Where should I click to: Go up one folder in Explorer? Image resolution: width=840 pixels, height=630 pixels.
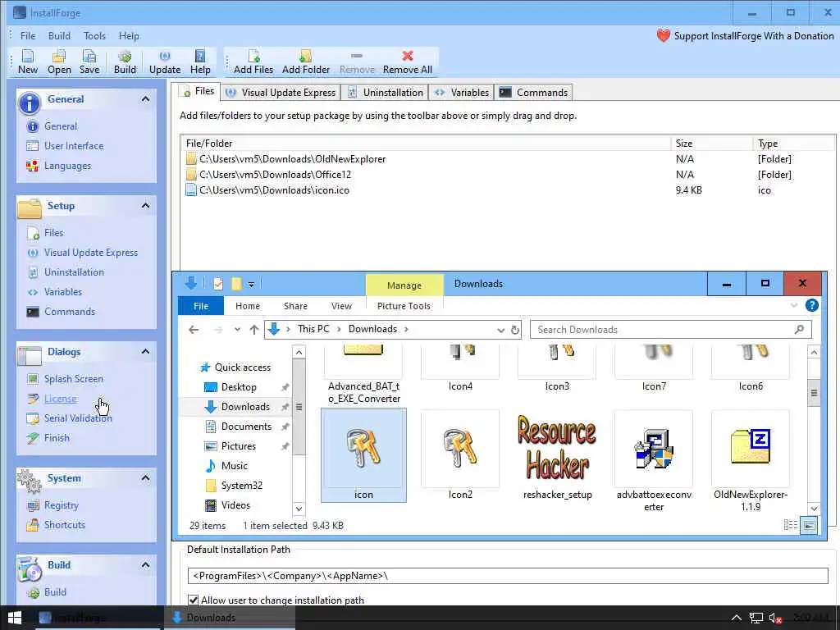click(x=254, y=330)
